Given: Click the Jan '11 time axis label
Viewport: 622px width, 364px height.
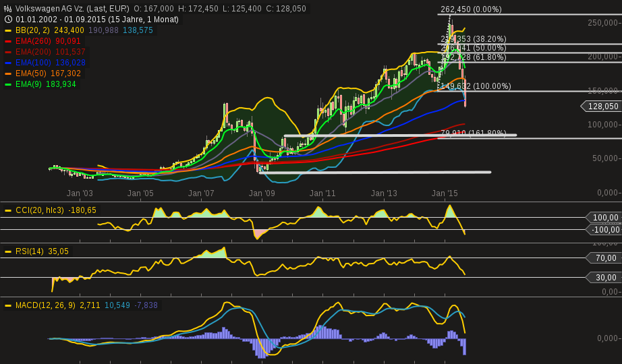Looking at the screenshot, I should point(322,193).
